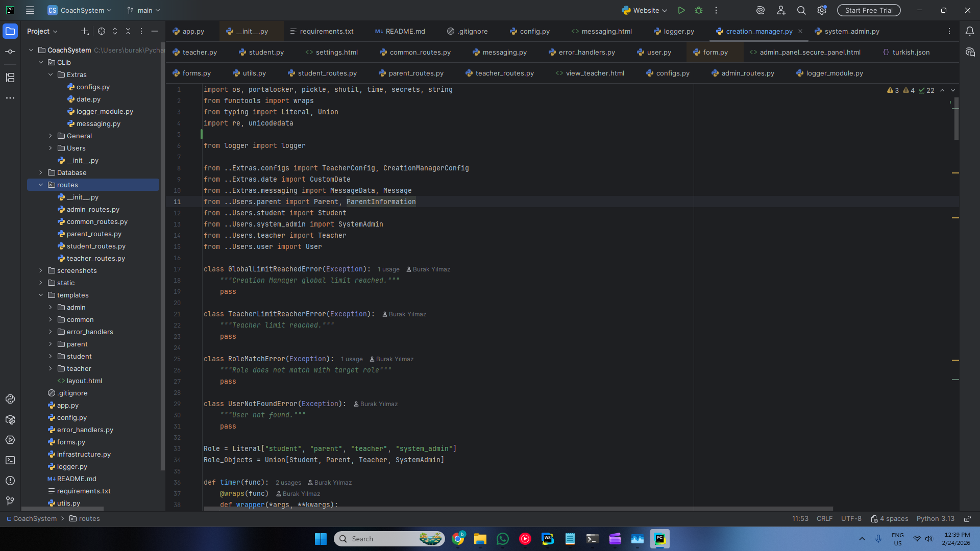Open the Python Packages tool window
This screenshot has width=980, height=551.
click(x=10, y=419)
